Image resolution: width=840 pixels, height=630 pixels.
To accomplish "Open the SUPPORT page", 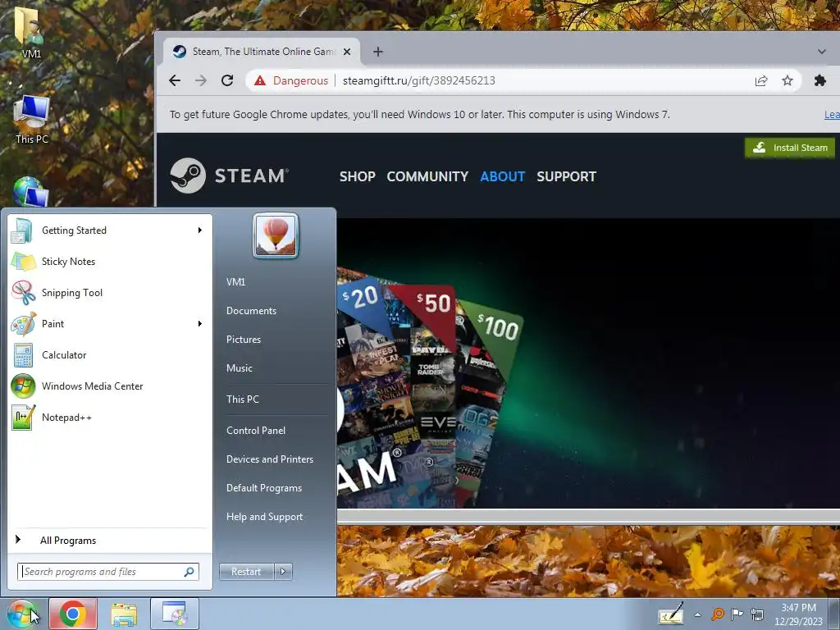I will tap(566, 176).
